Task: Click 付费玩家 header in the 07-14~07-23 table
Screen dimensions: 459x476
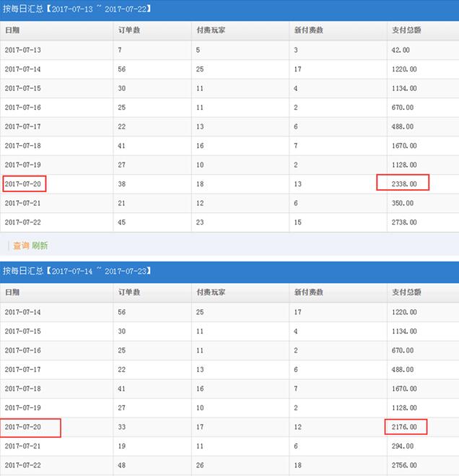Action: (x=211, y=292)
